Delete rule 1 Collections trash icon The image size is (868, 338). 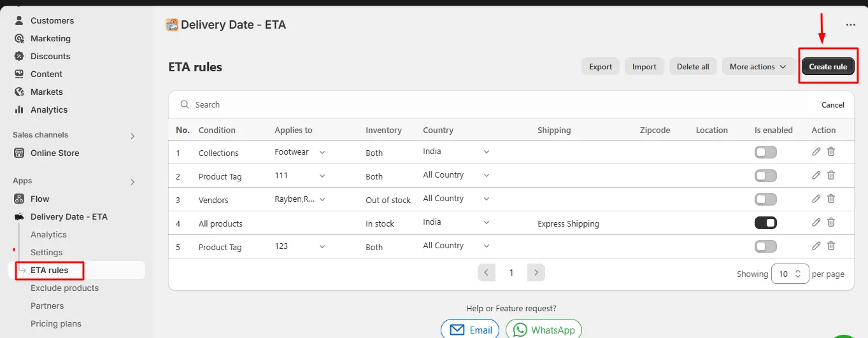coord(831,151)
